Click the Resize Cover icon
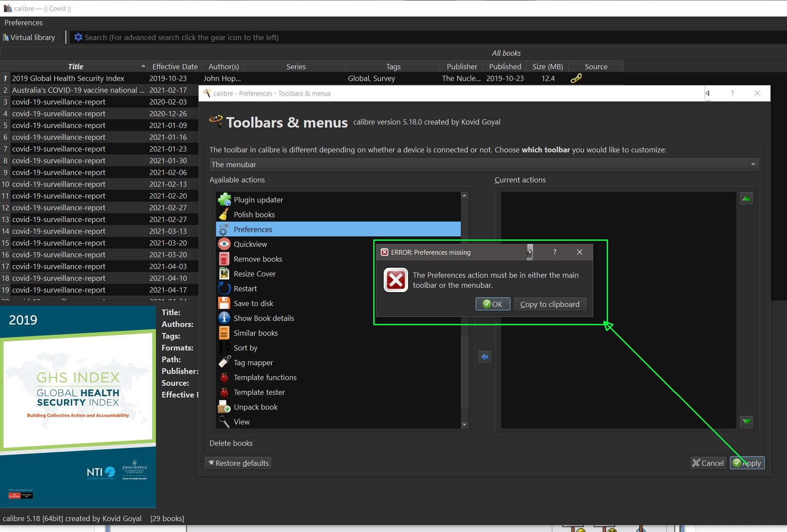Screen dimensions: 787x532 pyautogui.click(x=224, y=274)
